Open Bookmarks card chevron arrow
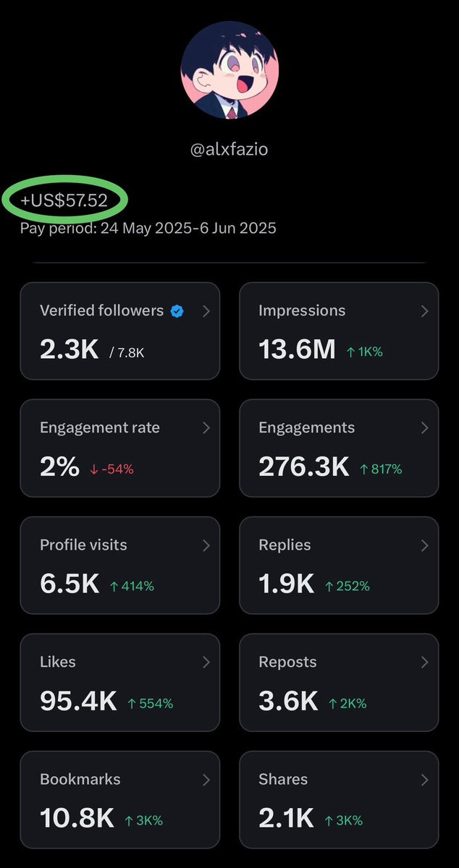The height and width of the screenshot is (868, 459). pyautogui.click(x=206, y=780)
